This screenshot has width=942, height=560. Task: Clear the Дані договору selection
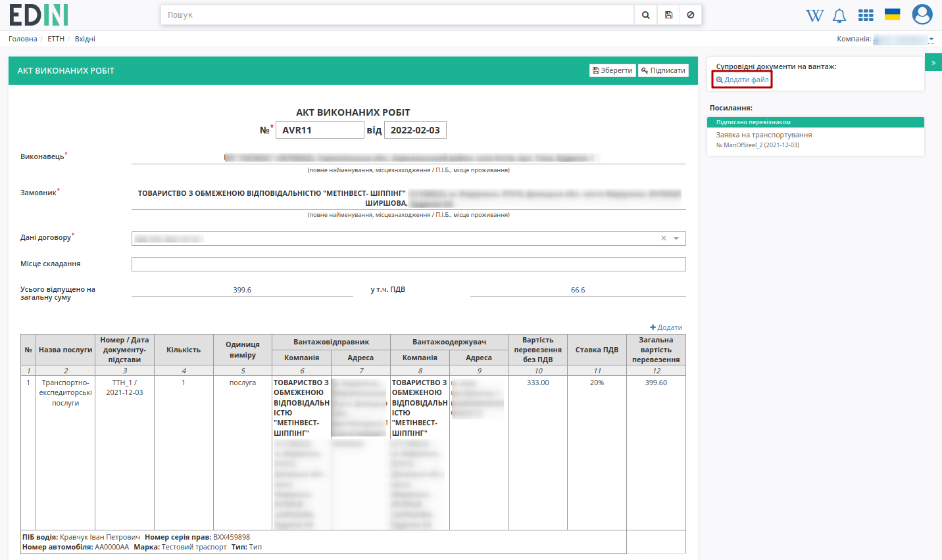click(664, 239)
